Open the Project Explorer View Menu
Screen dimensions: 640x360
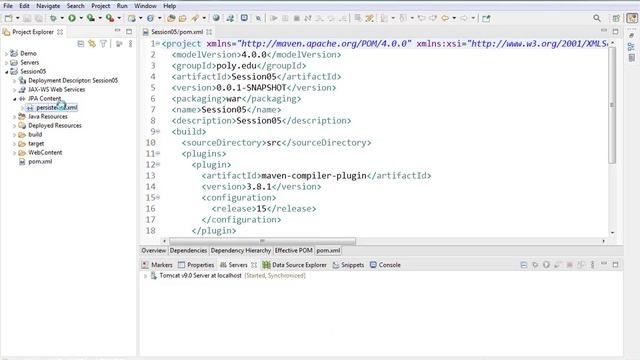(x=130, y=44)
